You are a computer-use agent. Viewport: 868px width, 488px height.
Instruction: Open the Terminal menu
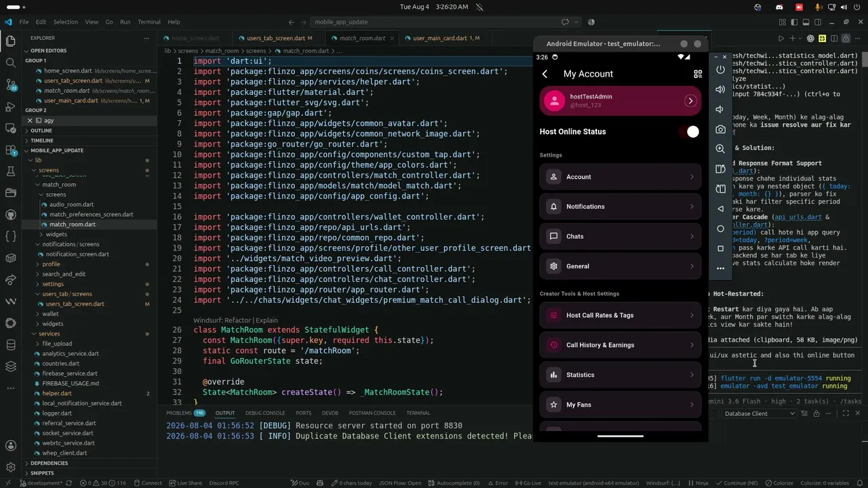pyautogui.click(x=149, y=22)
